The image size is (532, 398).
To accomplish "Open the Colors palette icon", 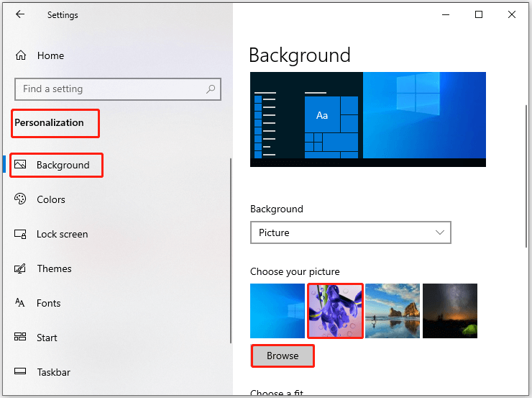I will [x=20, y=199].
